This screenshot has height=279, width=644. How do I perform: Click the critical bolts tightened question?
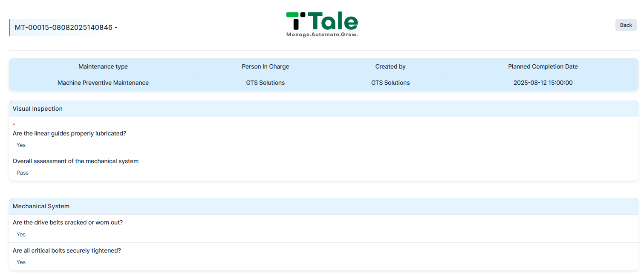[67, 250]
